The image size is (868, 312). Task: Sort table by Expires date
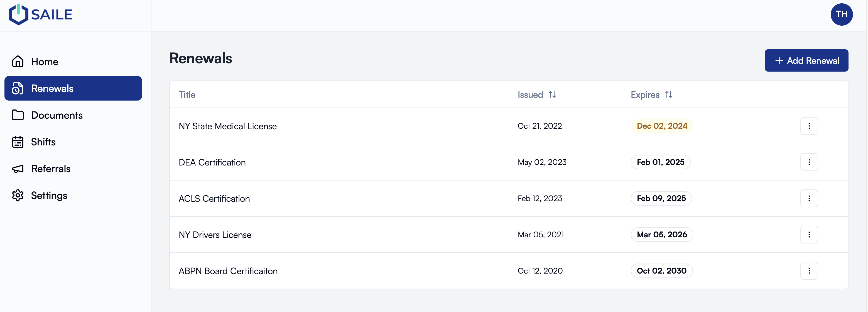click(x=668, y=95)
